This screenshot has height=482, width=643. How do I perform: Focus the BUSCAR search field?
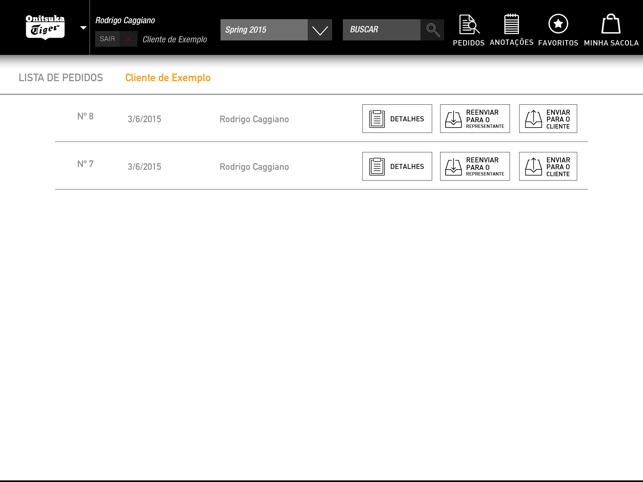381,30
